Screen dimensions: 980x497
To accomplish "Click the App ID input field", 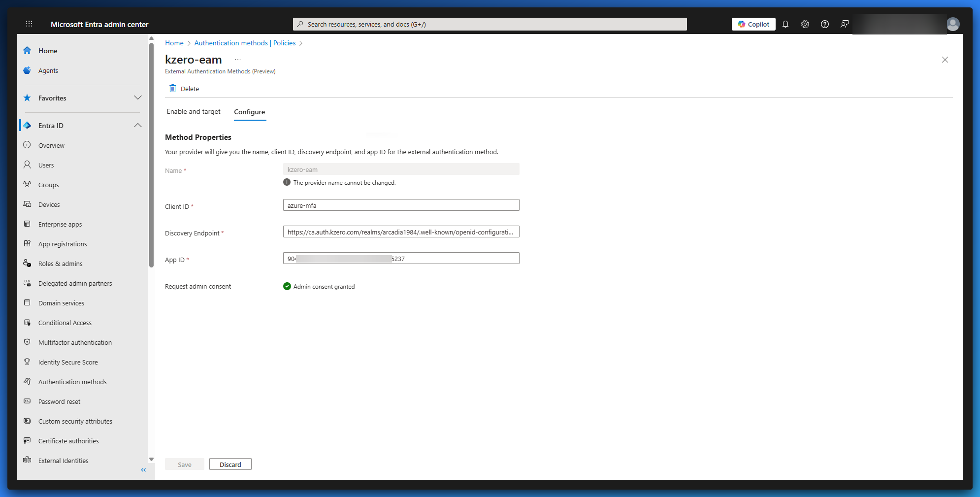I will [x=401, y=258].
